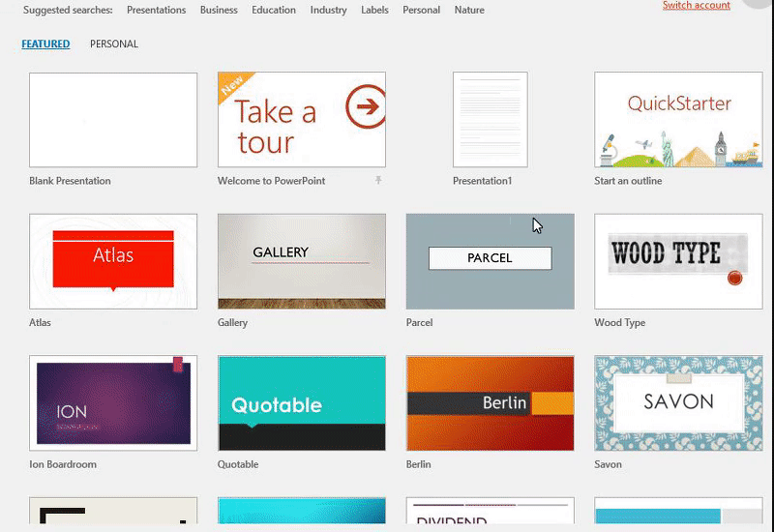Search suggested Business templates

219,11
